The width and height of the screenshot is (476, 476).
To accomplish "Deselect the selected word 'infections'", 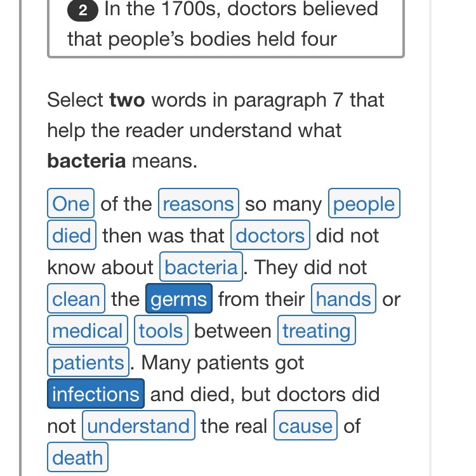I will 96,393.
